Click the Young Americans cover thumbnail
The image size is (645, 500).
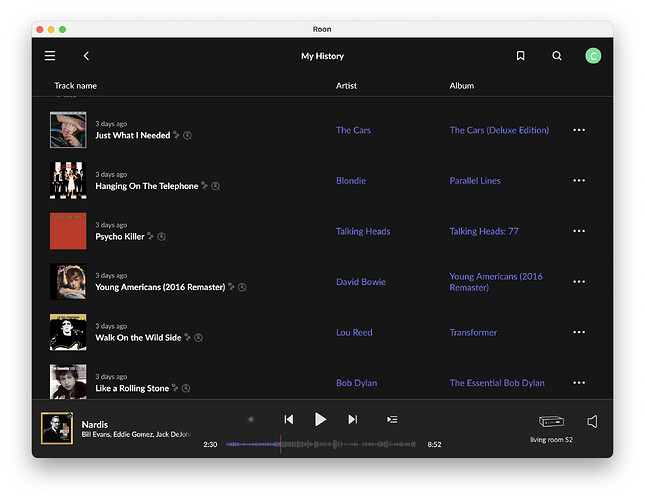[68, 282]
